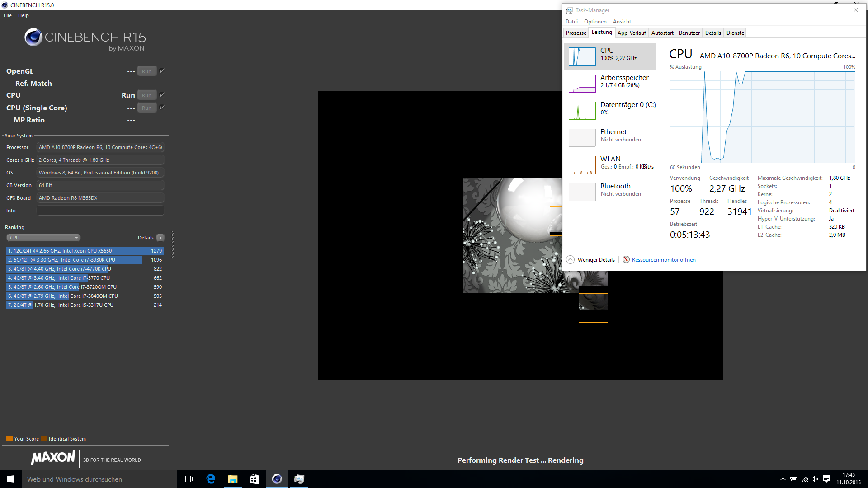Open the CPU ranking dropdown
868x488 pixels.
[x=43, y=238]
